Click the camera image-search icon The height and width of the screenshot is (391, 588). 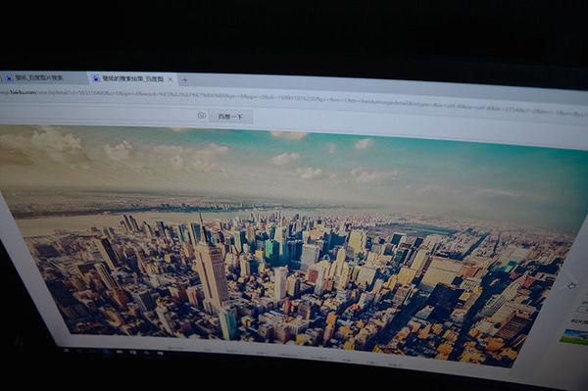(201, 116)
